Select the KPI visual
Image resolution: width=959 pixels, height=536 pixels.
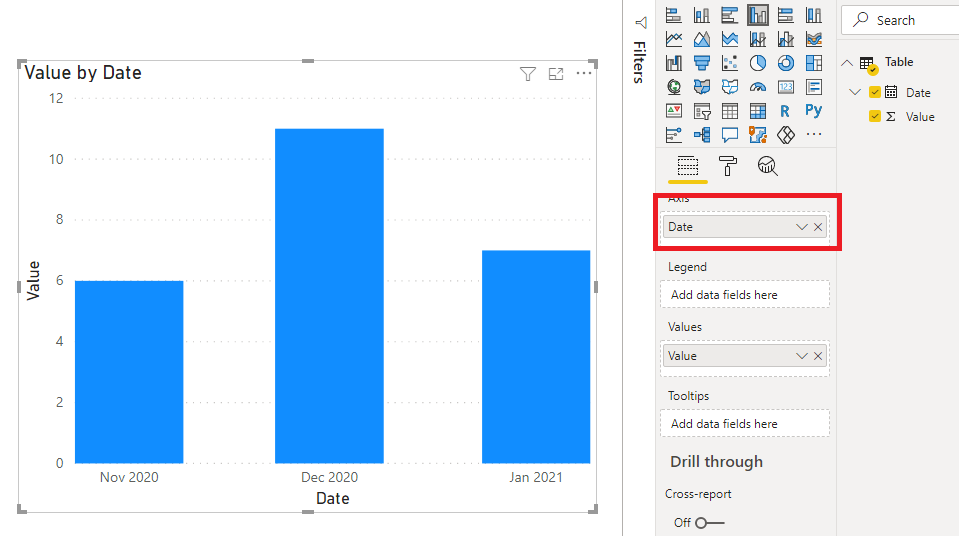click(x=673, y=111)
